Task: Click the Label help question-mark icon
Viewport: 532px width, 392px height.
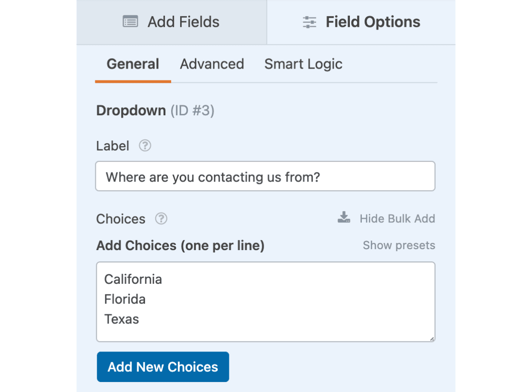Action: tap(145, 146)
